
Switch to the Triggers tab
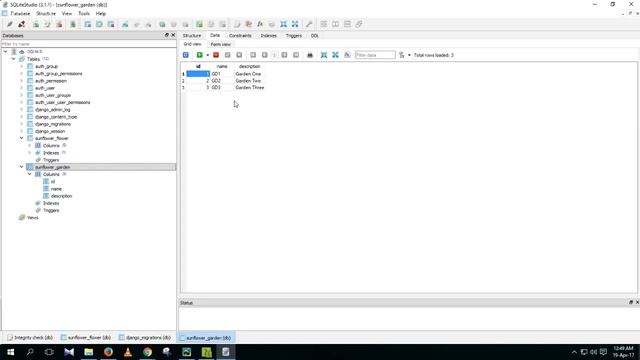[x=294, y=36]
